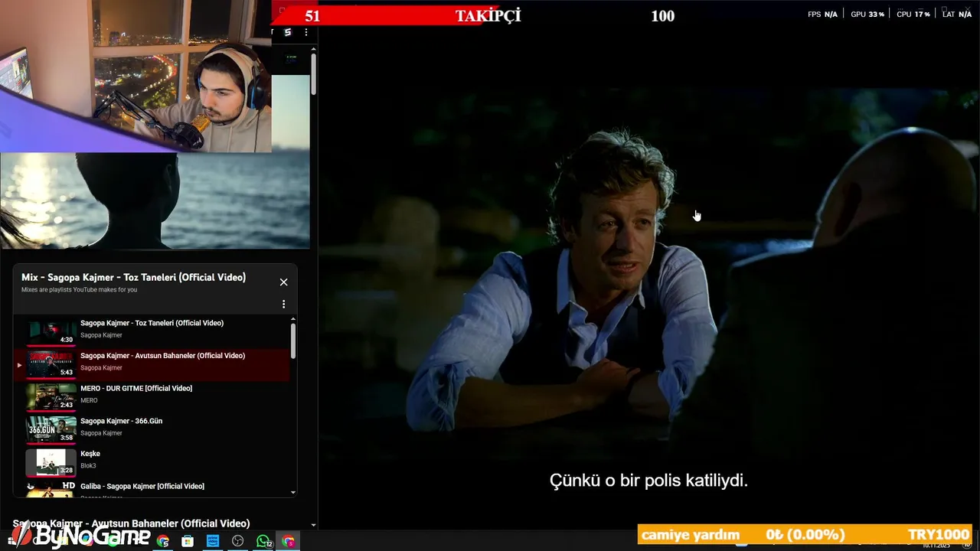Click the streamer webcam overlay

pos(136,77)
